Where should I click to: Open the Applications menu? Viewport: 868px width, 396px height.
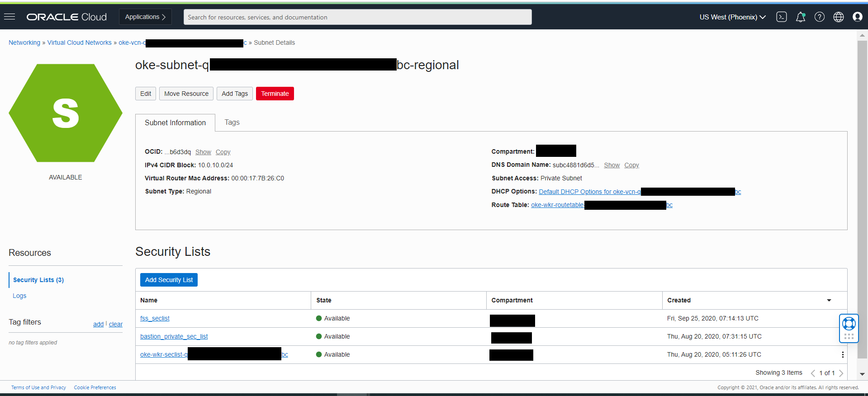[x=145, y=17]
